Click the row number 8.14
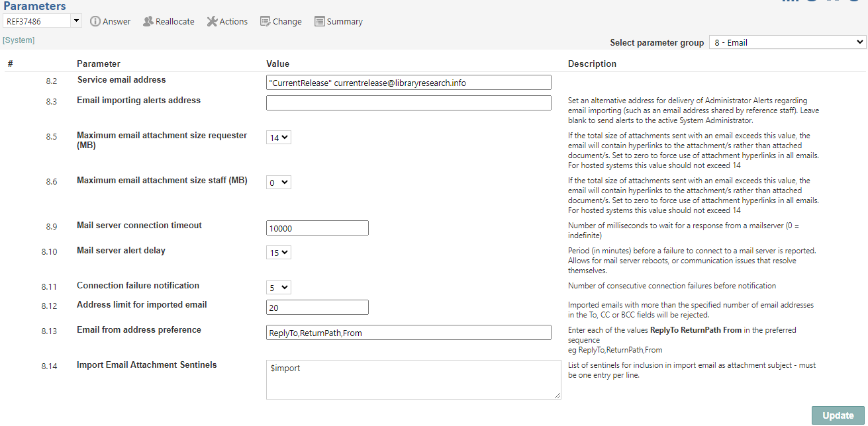This screenshot has height=426, width=868. click(x=49, y=366)
